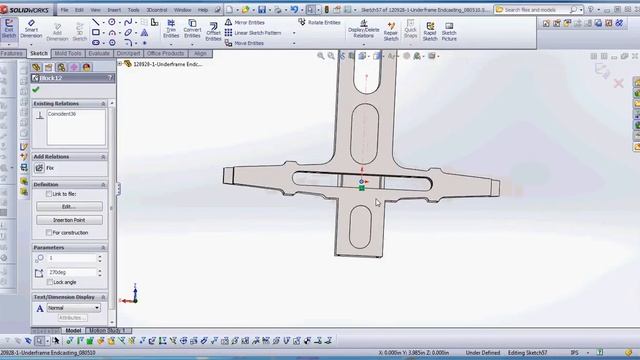Toggle the Lock angle checkbox
The width and height of the screenshot is (640, 360).
tap(50, 282)
